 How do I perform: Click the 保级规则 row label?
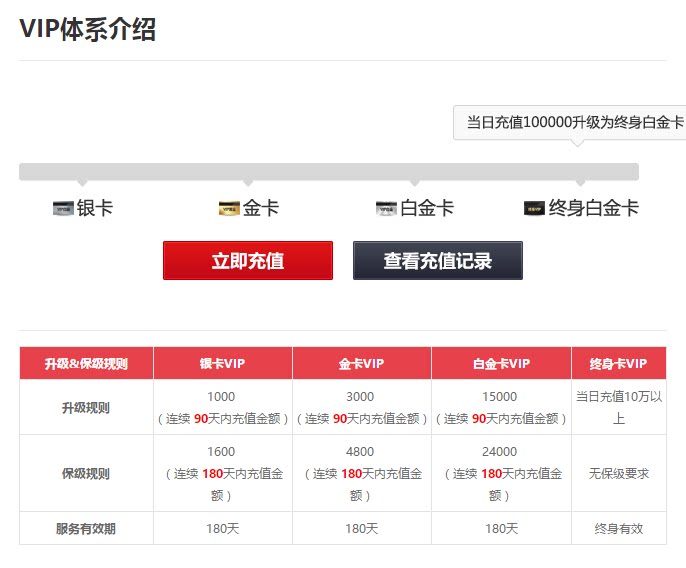pos(86,473)
